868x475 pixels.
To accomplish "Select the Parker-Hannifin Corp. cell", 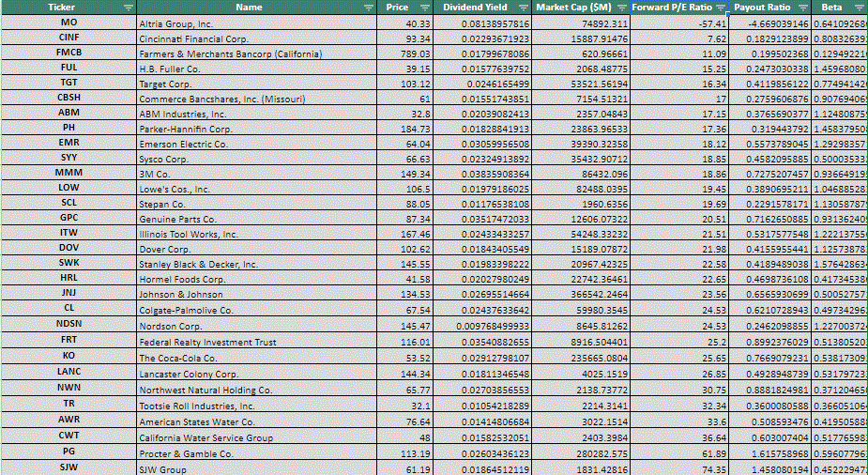I will click(257, 128).
